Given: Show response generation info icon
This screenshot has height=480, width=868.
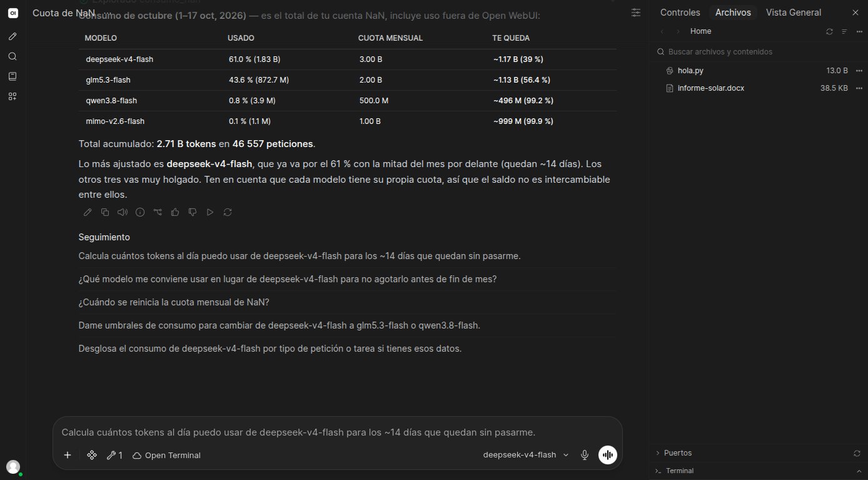Looking at the screenshot, I should 140,212.
